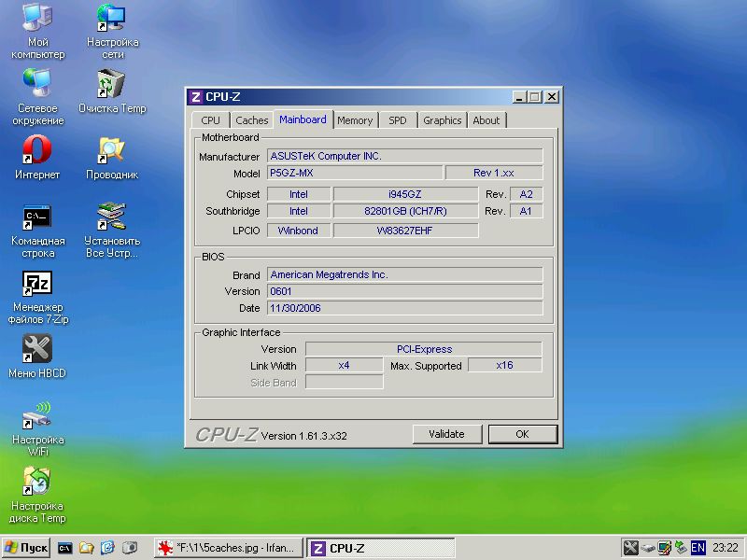747x560 pixels.
Task: Click the Rev 1.xx model revision field
Action: click(x=494, y=173)
